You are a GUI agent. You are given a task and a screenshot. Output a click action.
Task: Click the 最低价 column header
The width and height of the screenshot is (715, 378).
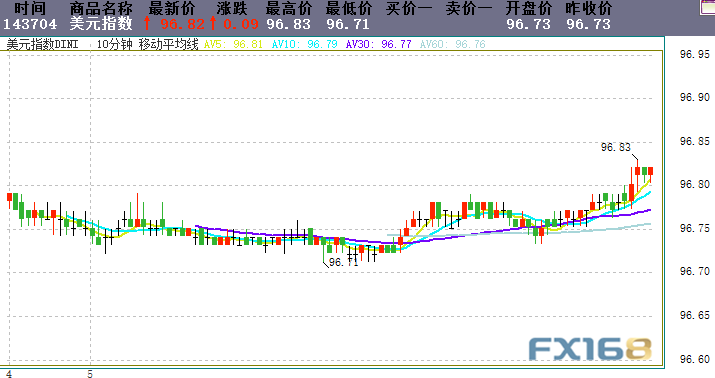pyautogui.click(x=349, y=8)
